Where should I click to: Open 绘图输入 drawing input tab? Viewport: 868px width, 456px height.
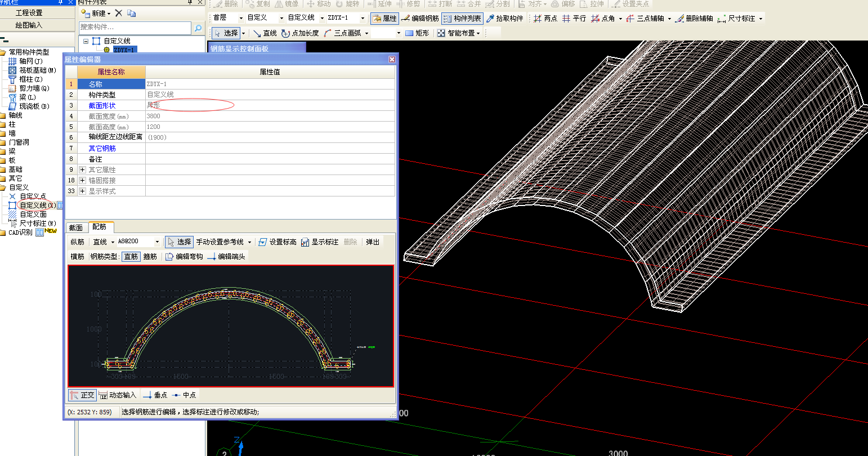[29, 25]
